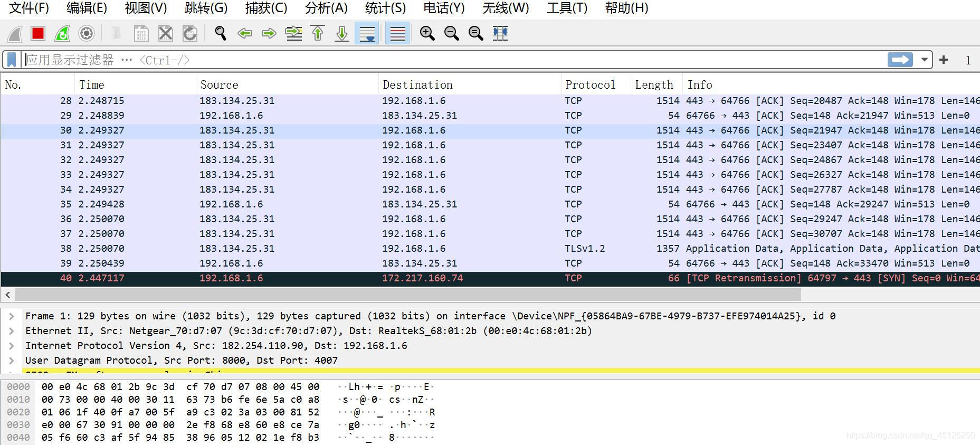980x445 pixels.
Task: Jump to the last packet
Action: click(x=342, y=33)
